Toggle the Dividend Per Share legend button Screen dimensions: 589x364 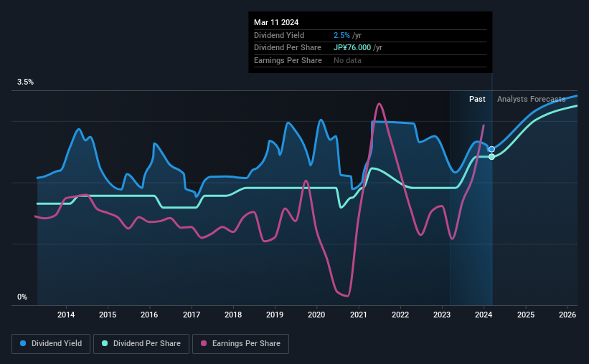141,343
